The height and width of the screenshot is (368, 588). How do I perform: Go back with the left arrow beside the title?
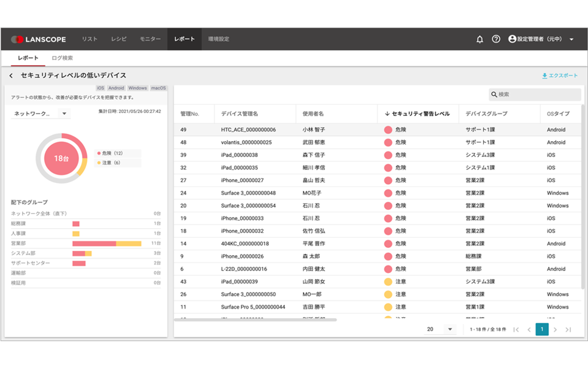11,75
